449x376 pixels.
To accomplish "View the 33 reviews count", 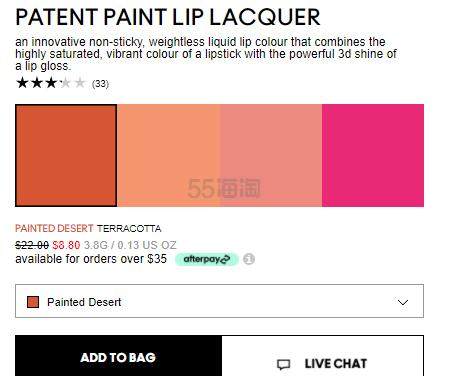I will (100, 83).
